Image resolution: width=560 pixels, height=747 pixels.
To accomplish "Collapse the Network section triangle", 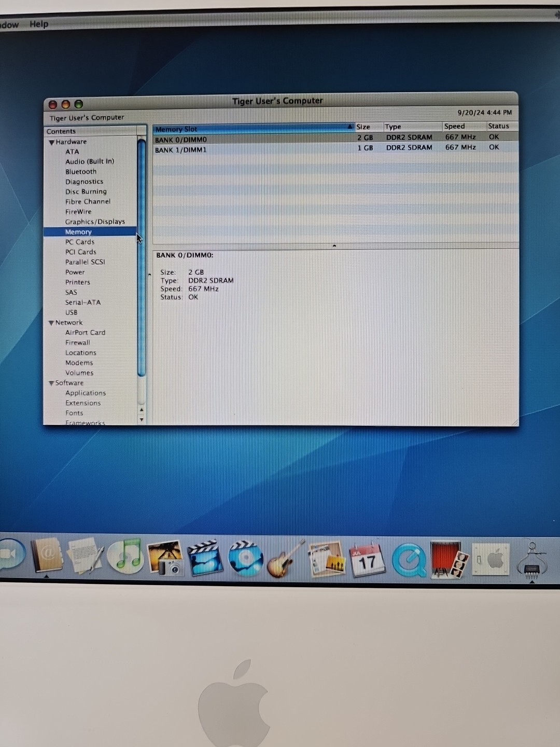I will tap(51, 323).
